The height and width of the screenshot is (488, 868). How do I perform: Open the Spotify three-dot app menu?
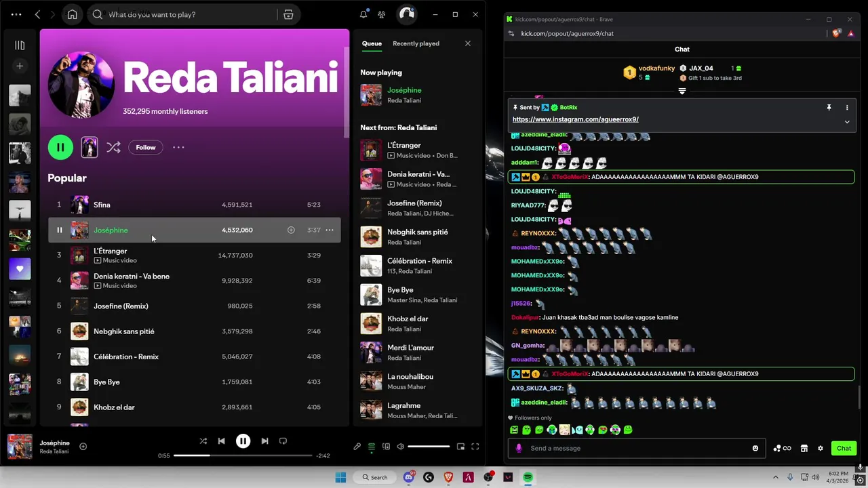tap(16, 14)
